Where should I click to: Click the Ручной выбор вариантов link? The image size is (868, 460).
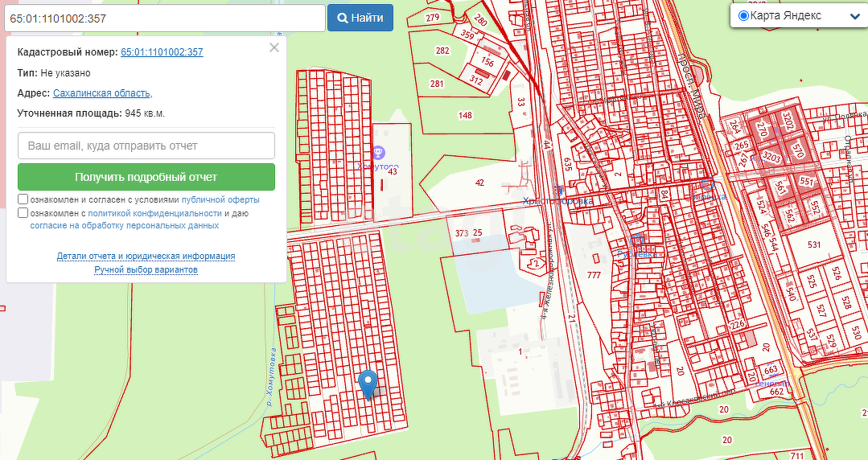(x=146, y=270)
